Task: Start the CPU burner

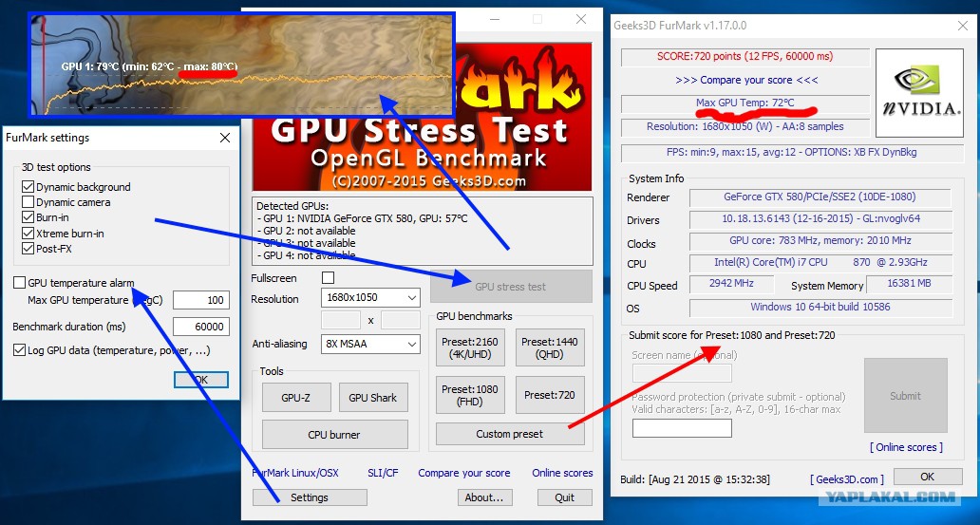Action: 334,435
